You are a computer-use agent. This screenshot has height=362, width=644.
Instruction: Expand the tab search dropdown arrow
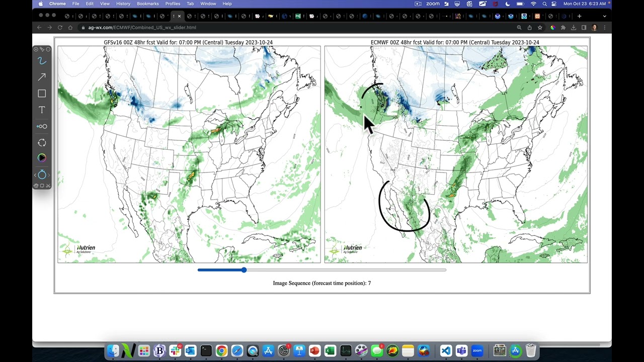tap(605, 16)
